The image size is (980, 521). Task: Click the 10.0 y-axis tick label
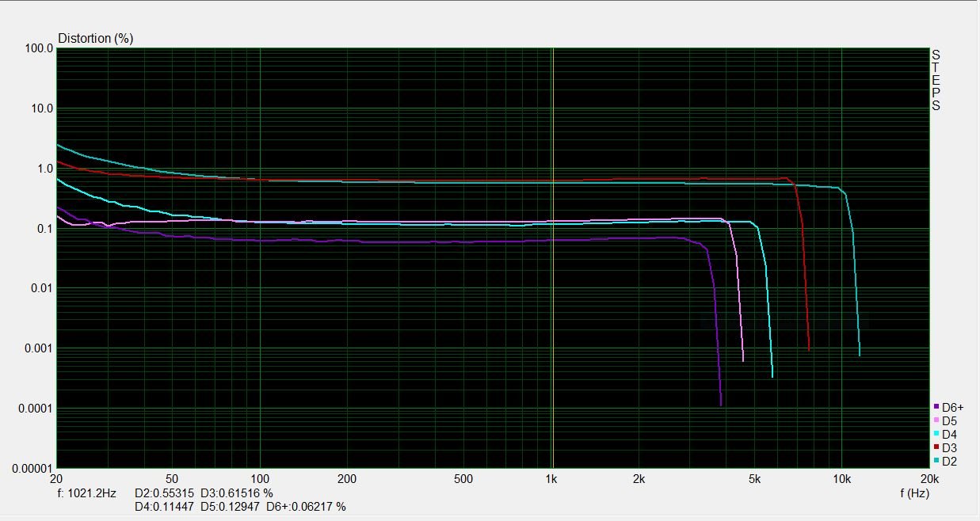point(42,108)
